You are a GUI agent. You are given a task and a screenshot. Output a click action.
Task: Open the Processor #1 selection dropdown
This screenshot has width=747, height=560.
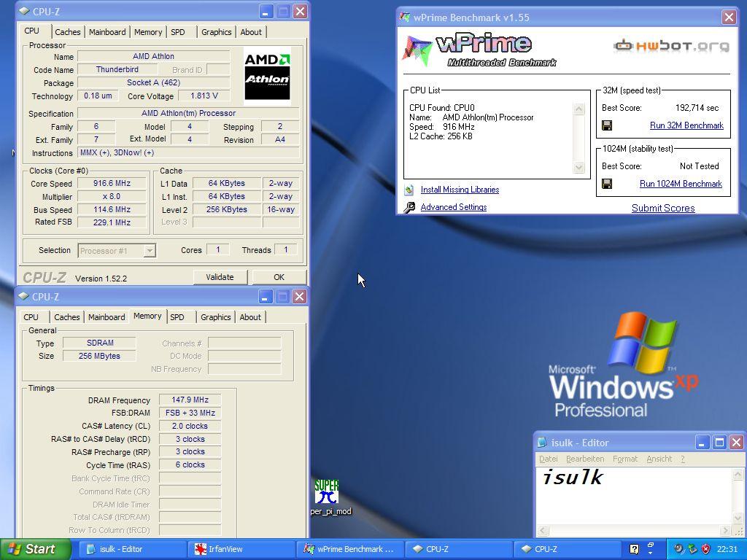[150, 251]
